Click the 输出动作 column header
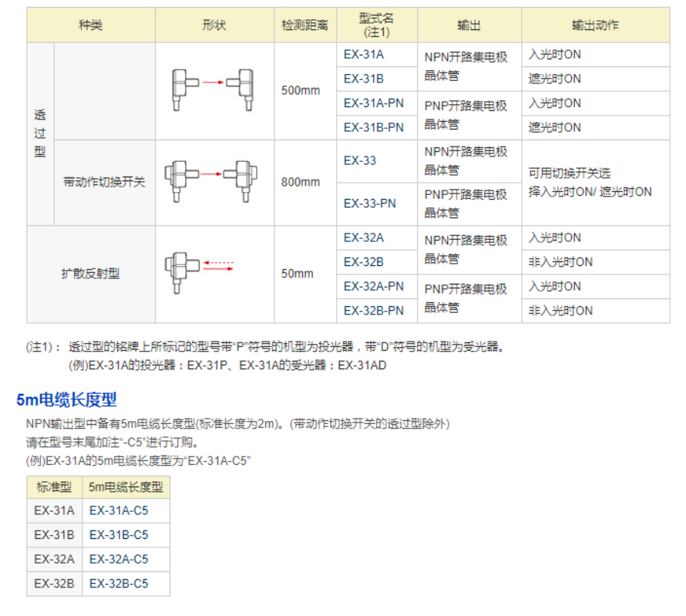The width and height of the screenshot is (686, 616). point(595,25)
